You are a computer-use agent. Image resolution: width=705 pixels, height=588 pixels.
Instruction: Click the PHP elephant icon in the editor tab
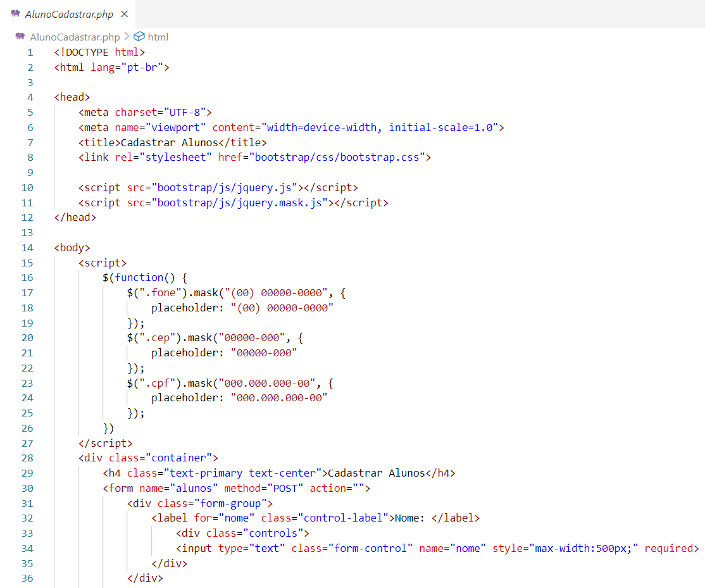(15, 14)
